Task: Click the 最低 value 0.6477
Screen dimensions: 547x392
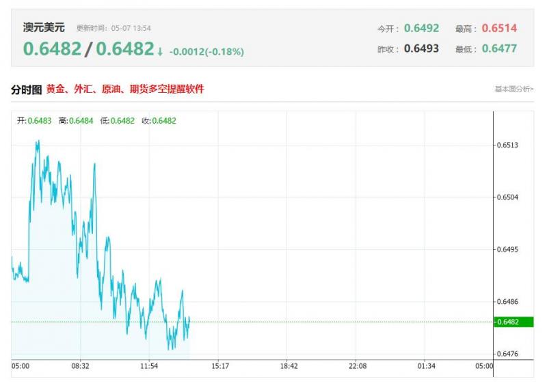Action: click(x=499, y=48)
